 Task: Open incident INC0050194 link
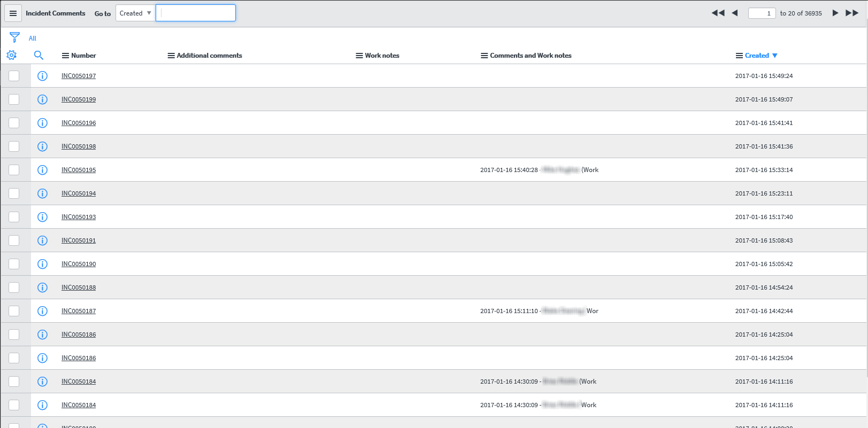pos(79,193)
